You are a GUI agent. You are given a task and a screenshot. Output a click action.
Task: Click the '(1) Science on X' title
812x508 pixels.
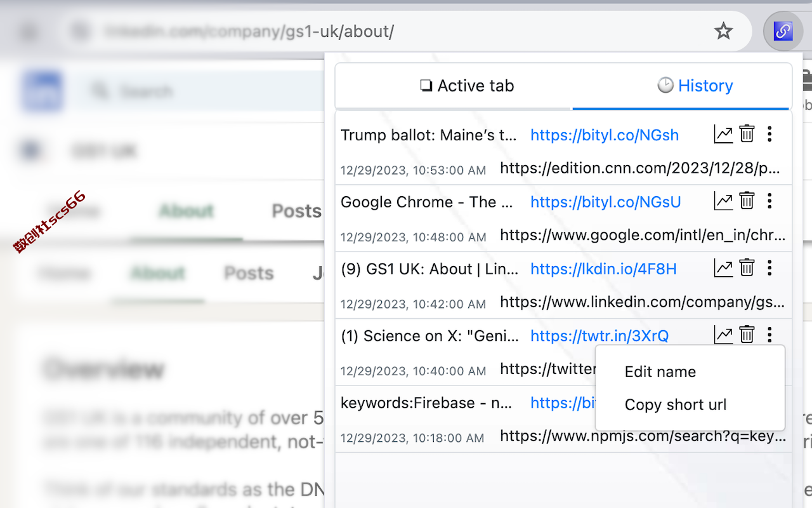(429, 336)
